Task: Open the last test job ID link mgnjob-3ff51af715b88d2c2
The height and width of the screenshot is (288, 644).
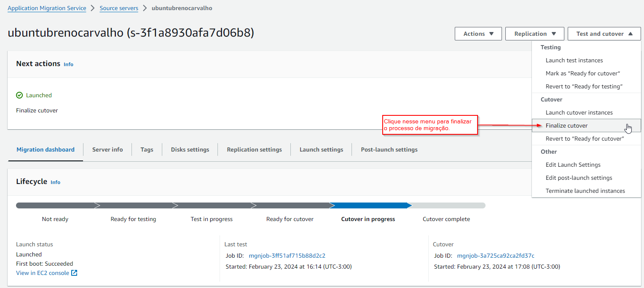Action: 287,256
